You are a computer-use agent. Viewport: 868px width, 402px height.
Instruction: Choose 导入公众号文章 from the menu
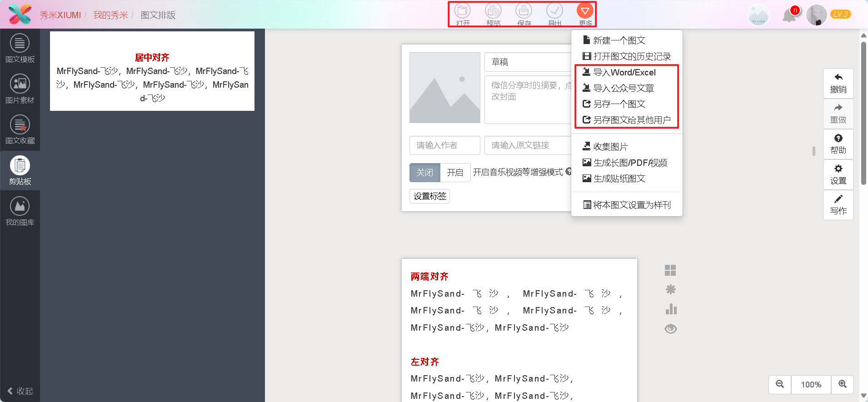pos(627,88)
